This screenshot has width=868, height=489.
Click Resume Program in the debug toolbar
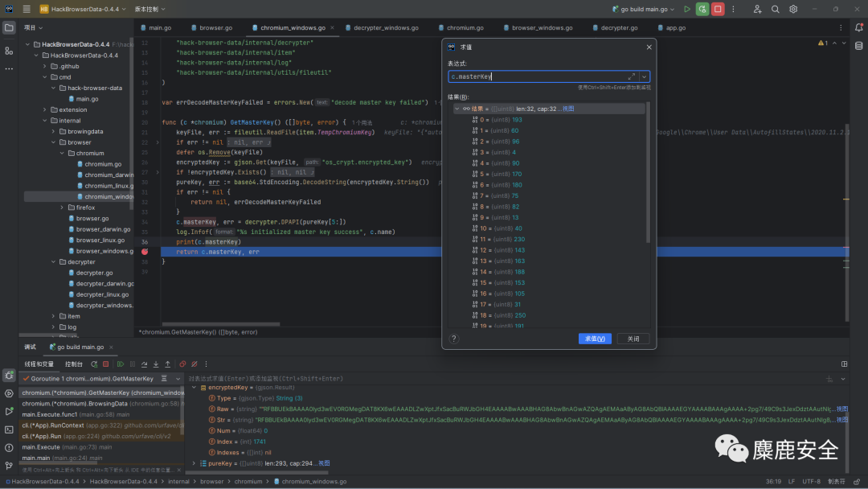point(120,364)
